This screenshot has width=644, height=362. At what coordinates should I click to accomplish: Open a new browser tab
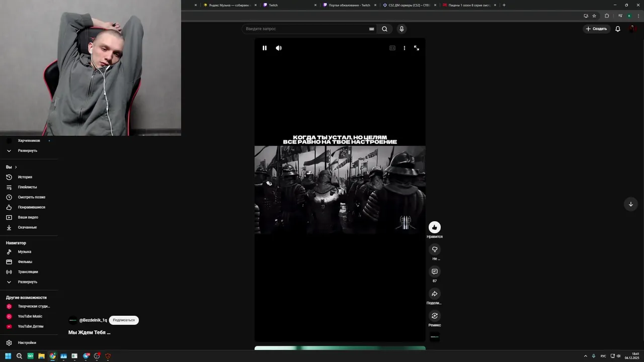504,5
